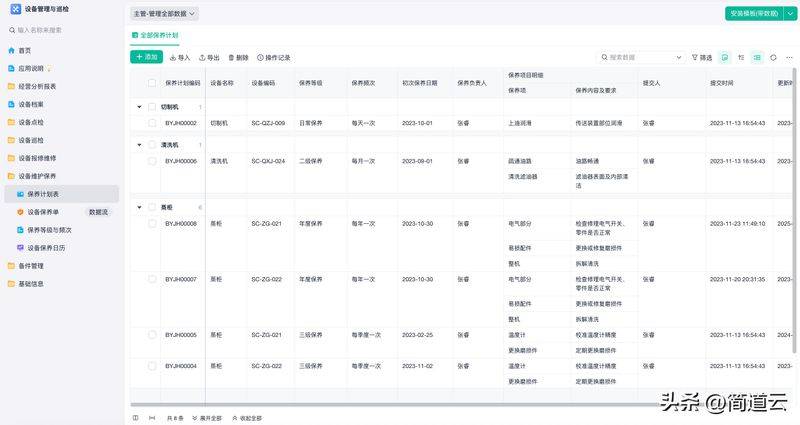Open 保养日历 in the sidebar

point(48,248)
